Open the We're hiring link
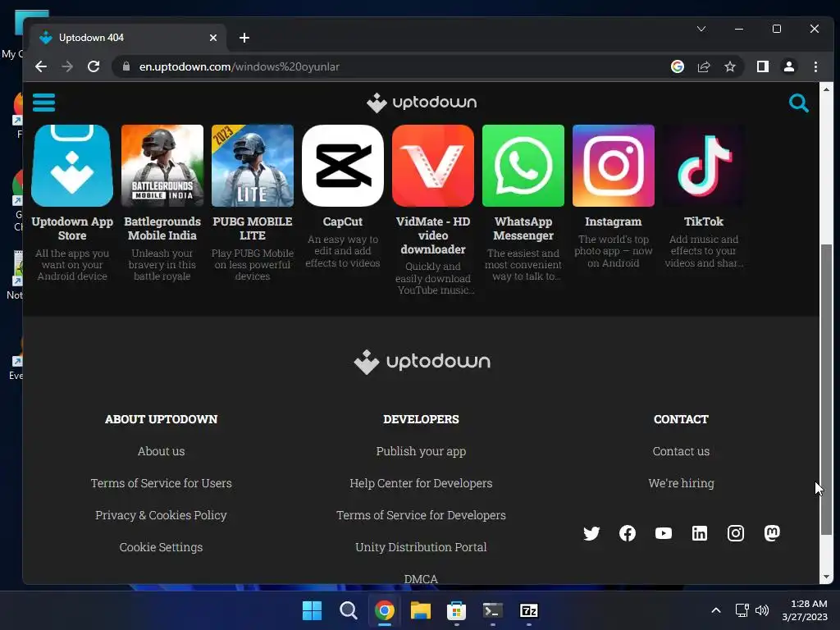The height and width of the screenshot is (630, 840). click(x=681, y=483)
